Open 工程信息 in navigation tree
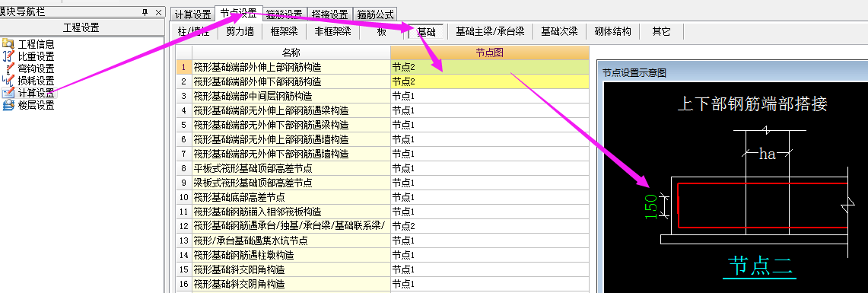Screen dimensions: 868x293 pos(37,44)
